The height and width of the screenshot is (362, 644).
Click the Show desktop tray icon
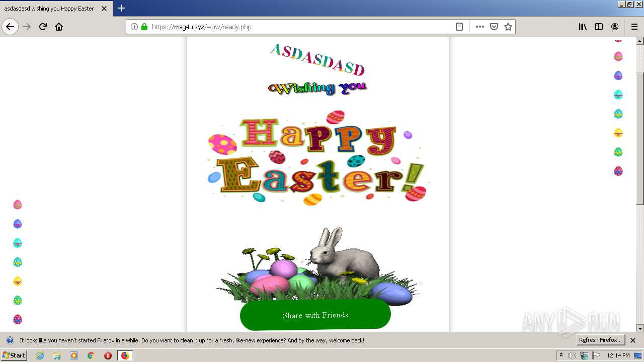point(638,355)
